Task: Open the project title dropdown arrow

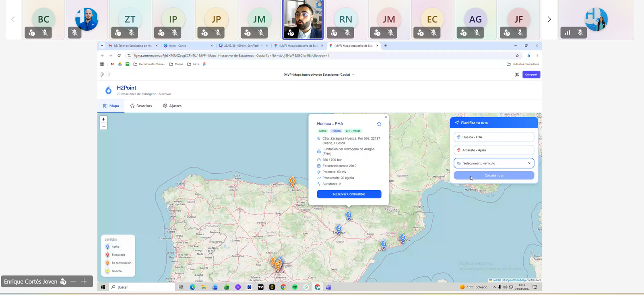Action: point(353,75)
